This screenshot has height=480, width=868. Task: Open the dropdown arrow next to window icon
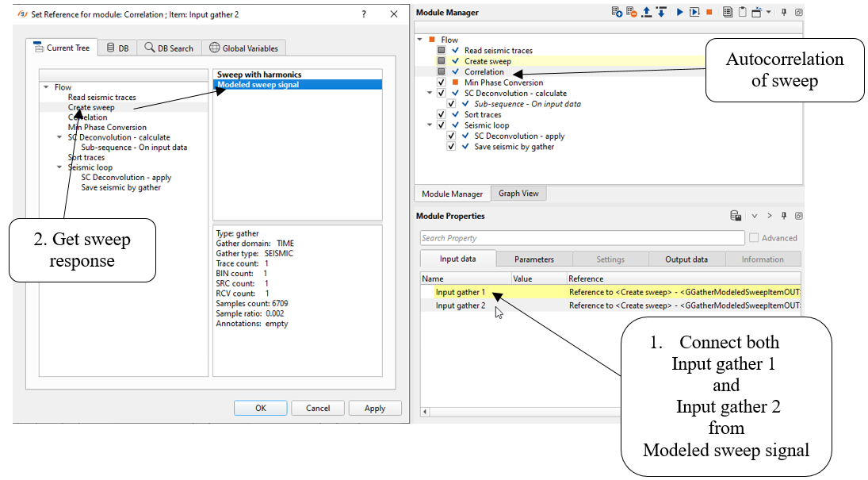768,13
